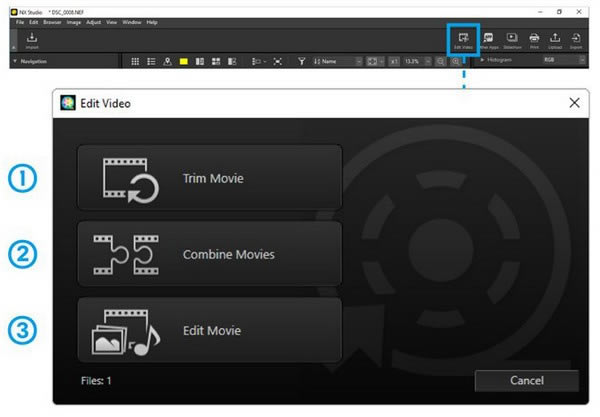The height and width of the screenshot is (417, 600).
Task: Switch to thumbnail list view
Action: coord(152,61)
